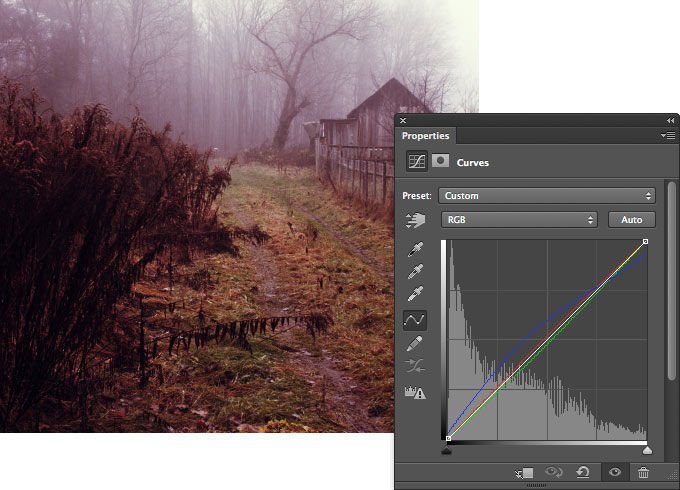
Task: Click the histogram clipping warning icon
Action: click(415, 392)
